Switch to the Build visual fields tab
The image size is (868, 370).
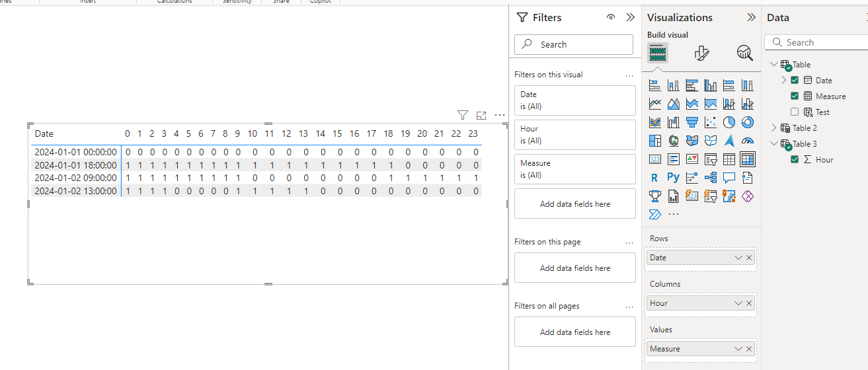click(657, 53)
